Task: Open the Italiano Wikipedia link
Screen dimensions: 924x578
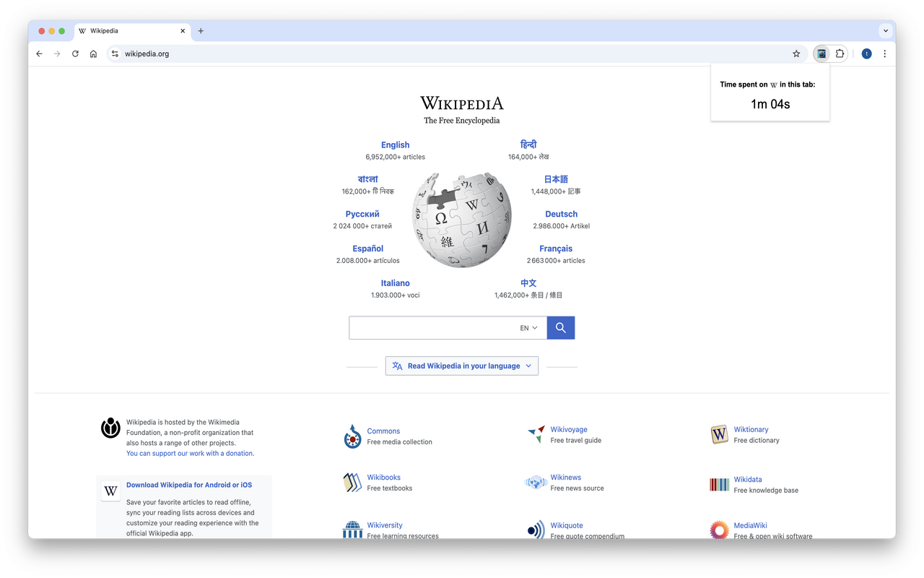Action: 396,283
